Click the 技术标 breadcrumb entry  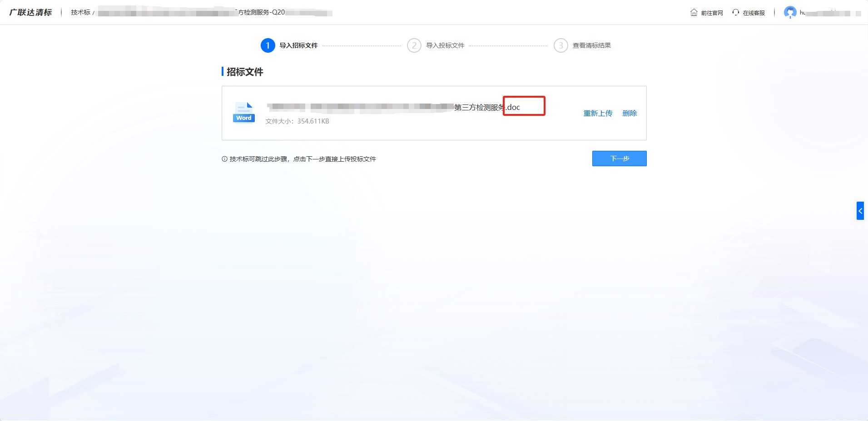[x=80, y=12]
